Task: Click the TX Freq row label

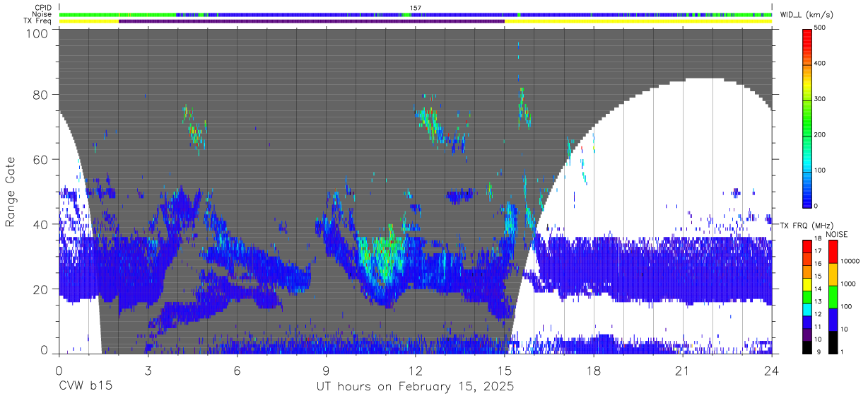Action: tap(37, 21)
